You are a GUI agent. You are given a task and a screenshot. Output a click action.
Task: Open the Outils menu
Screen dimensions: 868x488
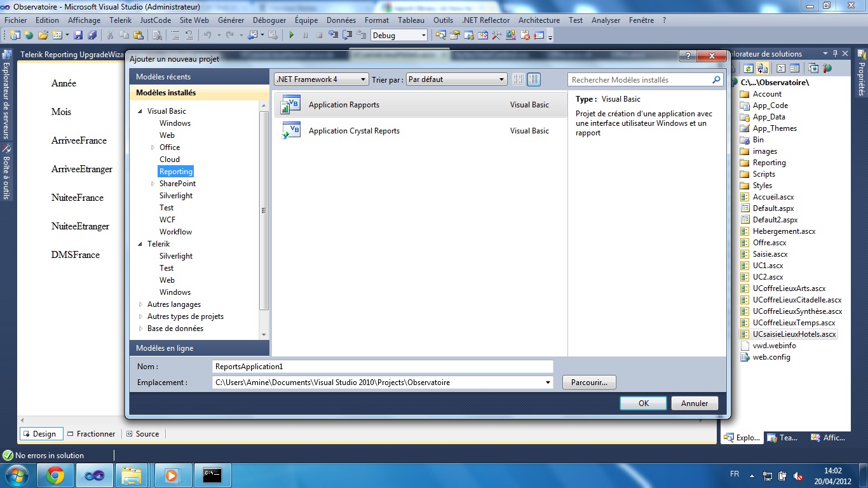click(x=444, y=20)
